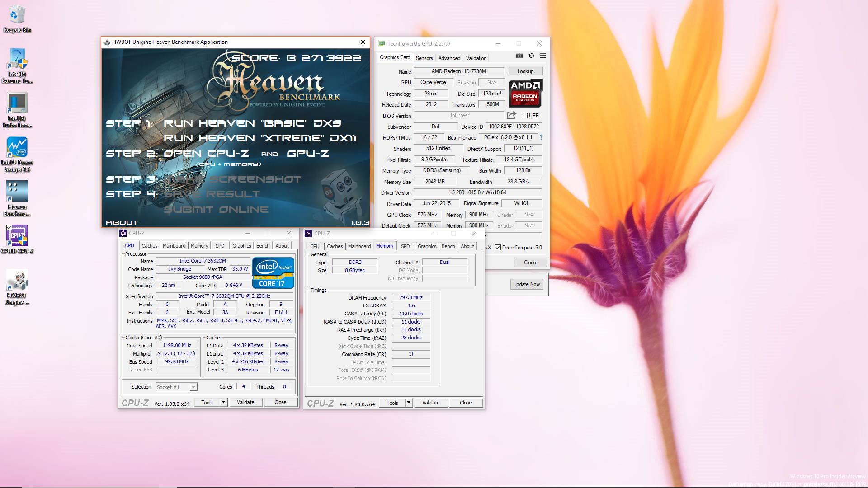Image resolution: width=868 pixels, height=488 pixels.
Task: Open Mainboard tab in left CPU-Z window
Action: [x=174, y=246]
